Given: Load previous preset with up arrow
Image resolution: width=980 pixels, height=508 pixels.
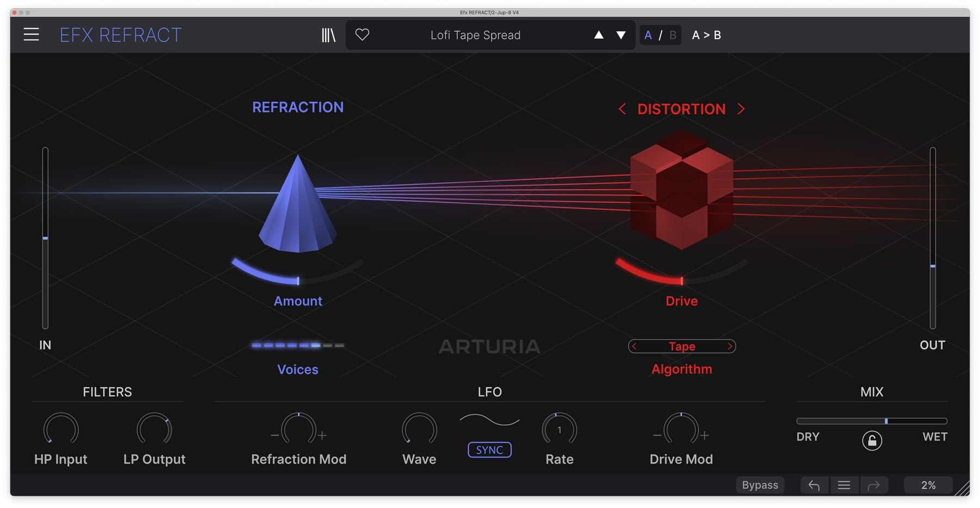Looking at the screenshot, I should pyautogui.click(x=598, y=35).
